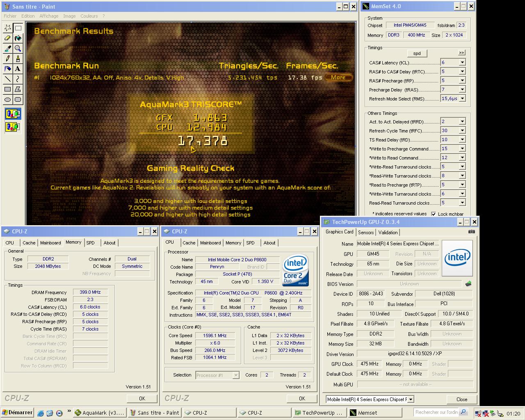The image size is (525, 420).
Task: Switch to the Validation tab in GPU-Z
Action: click(388, 232)
